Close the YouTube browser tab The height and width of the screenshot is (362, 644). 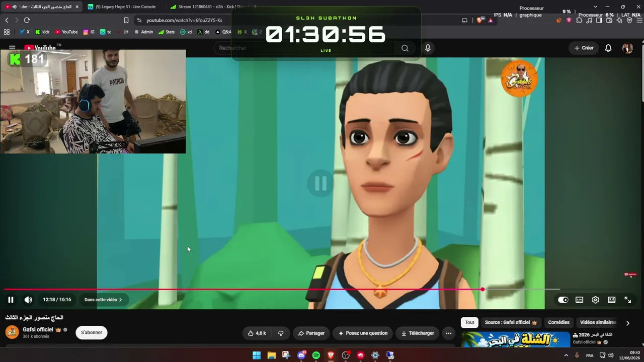pyautogui.click(x=77, y=7)
